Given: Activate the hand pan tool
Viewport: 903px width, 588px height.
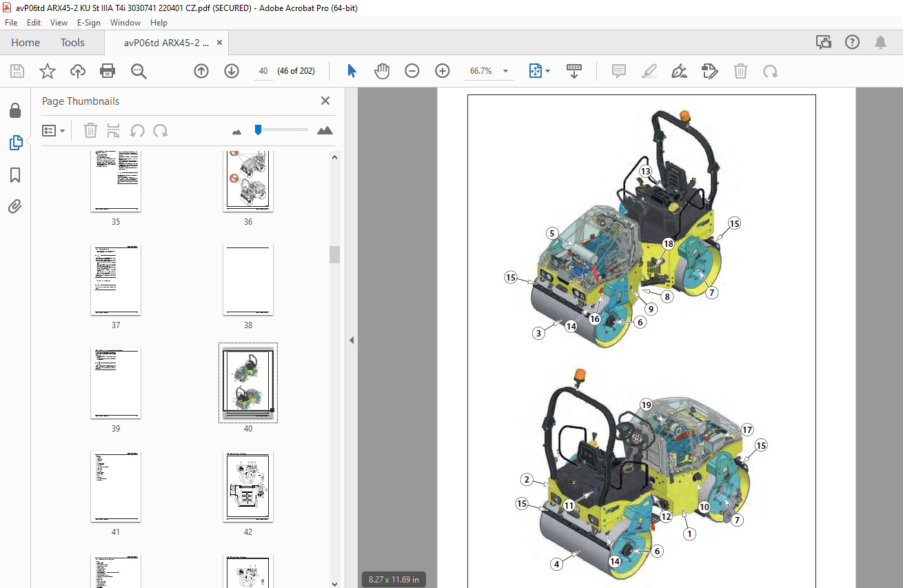Looking at the screenshot, I should tap(382, 71).
